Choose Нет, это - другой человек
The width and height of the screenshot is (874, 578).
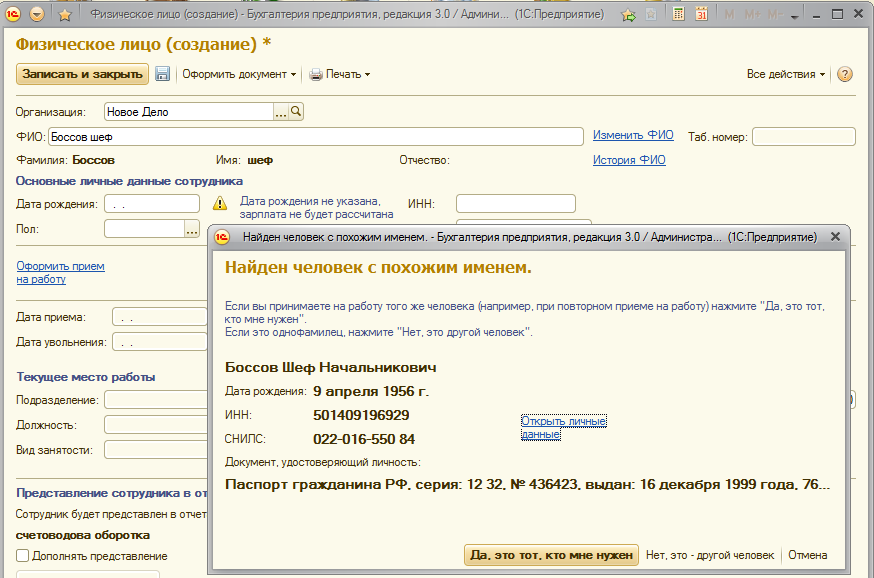coord(710,555)
